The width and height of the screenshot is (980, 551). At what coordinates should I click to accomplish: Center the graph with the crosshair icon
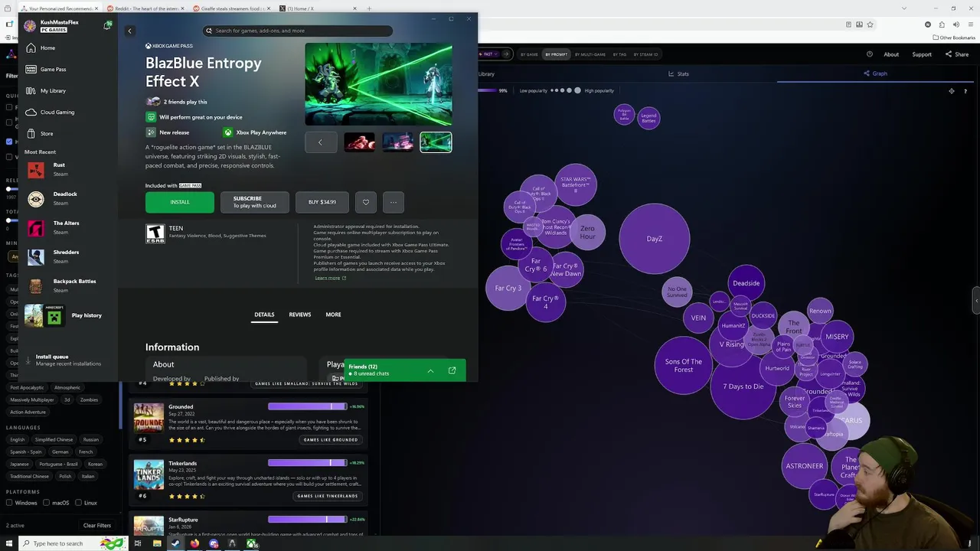tap(952, 91)
